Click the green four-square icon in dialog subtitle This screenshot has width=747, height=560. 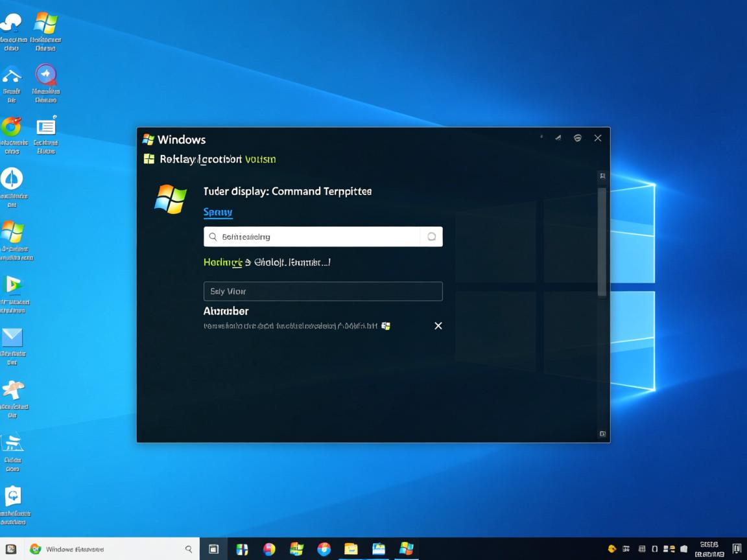pos(149,159)
